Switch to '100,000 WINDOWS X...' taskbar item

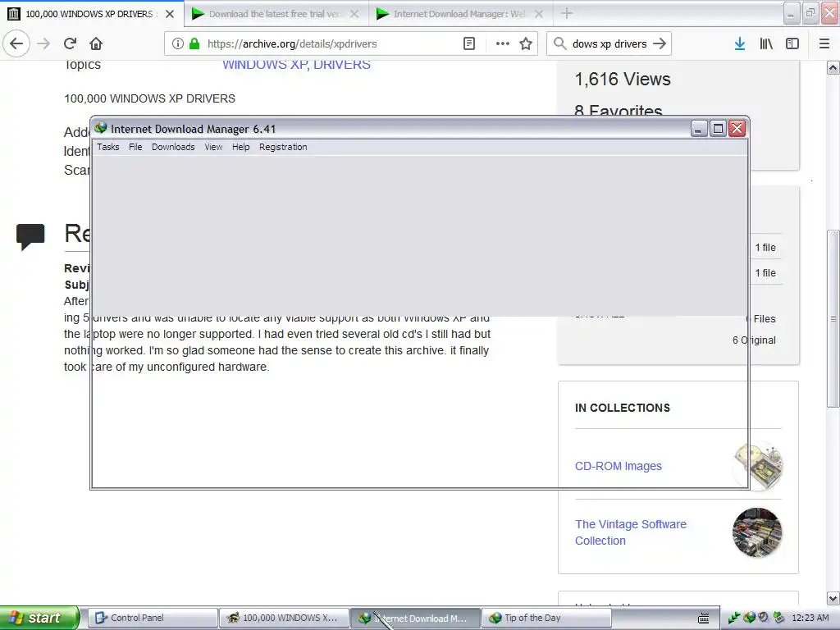pos(285,618)
